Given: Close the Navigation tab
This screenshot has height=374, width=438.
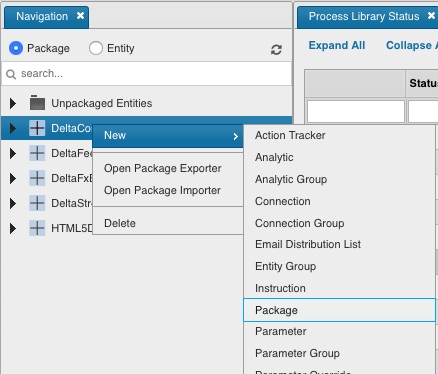Looking at the screenshot, I should [x=80, y=16].
